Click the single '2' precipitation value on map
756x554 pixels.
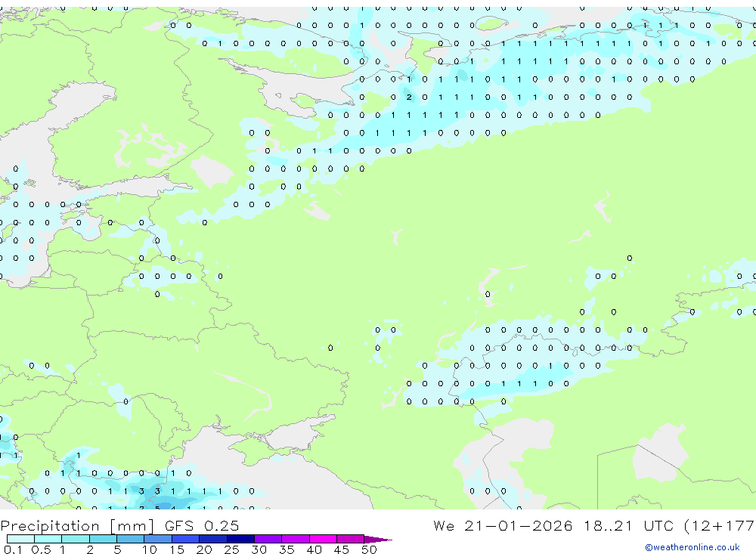[409, 97]
